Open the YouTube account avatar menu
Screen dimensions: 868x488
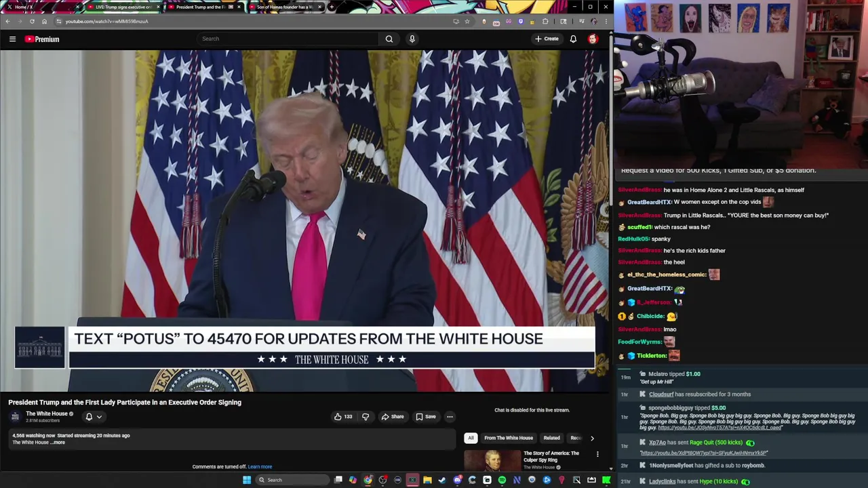[593, 39]
